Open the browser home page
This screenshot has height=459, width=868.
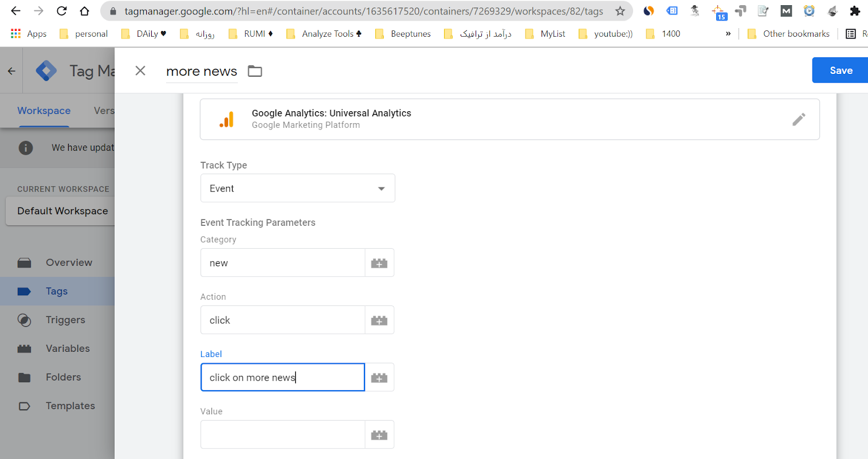tap(84, 11)
